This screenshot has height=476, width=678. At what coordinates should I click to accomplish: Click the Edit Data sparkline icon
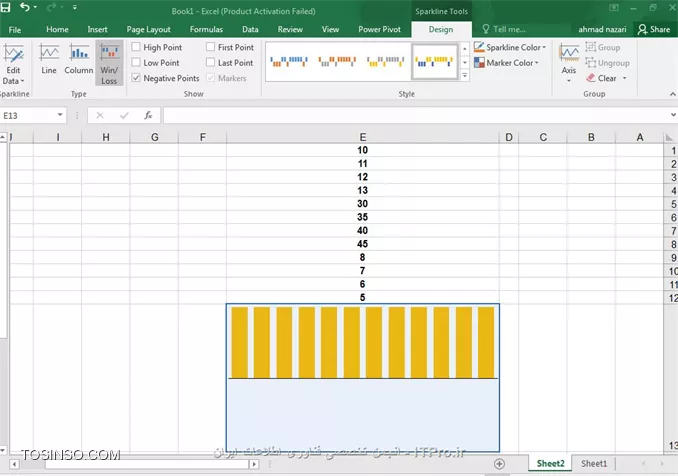click(14, 62)
